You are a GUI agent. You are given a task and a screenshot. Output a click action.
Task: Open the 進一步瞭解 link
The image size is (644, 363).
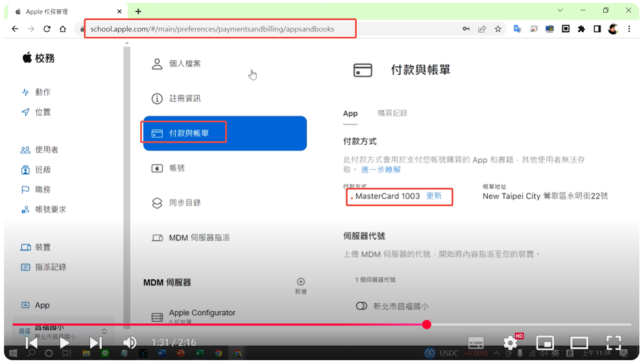pyautogui.click(x=381, y=169)
